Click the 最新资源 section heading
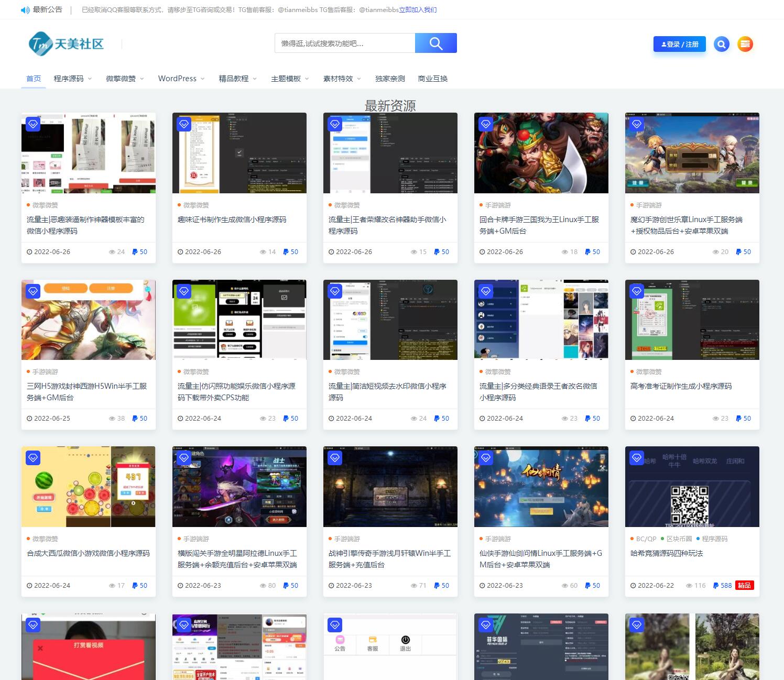This screenshot has width=784, height=680. (x=390, y=106)
